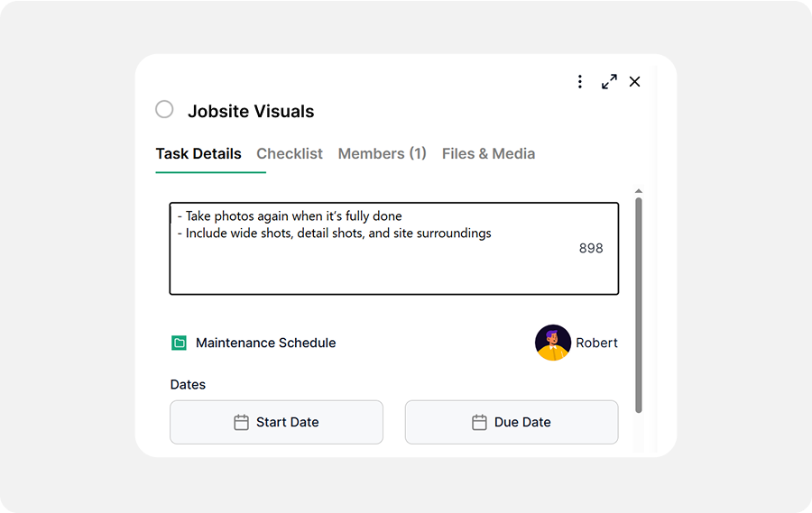
Task: Click Robert's avatar picture
Action: point(553,343)
